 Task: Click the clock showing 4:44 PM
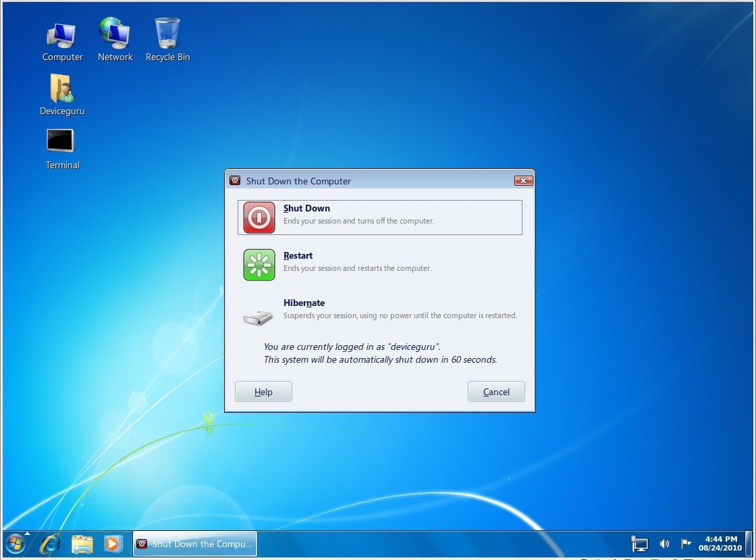click(x=721, y=539)
